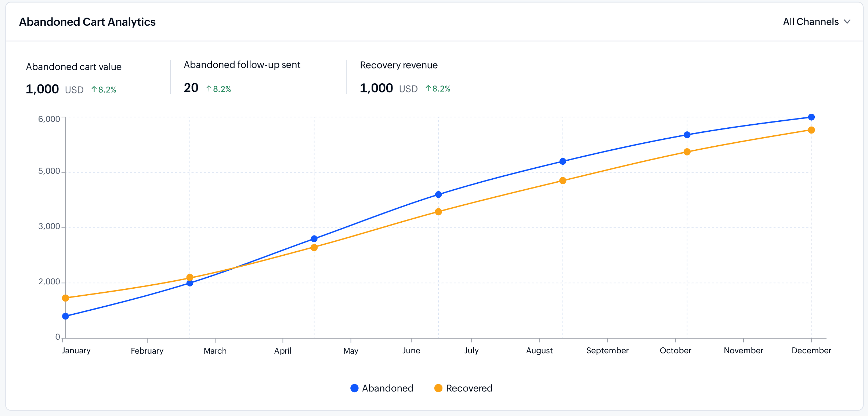Toggle the Recovered series in the legend

coord(463,388)
